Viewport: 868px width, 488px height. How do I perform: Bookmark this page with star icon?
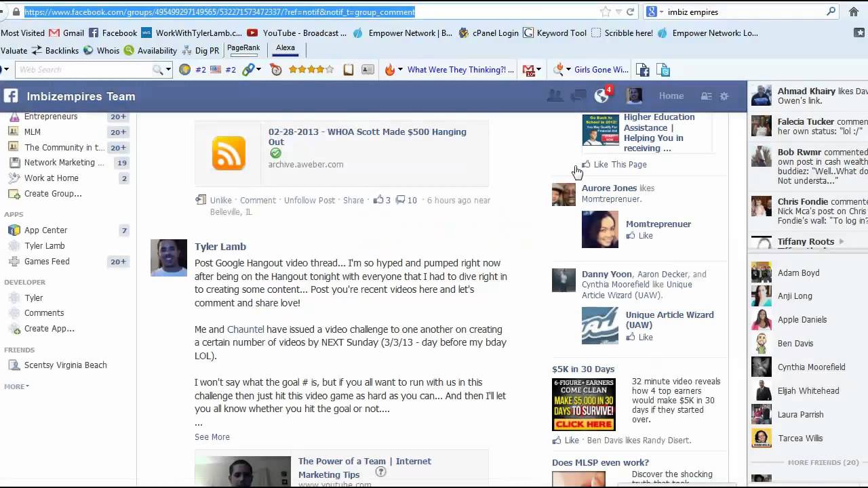click(x=605, y=12)
